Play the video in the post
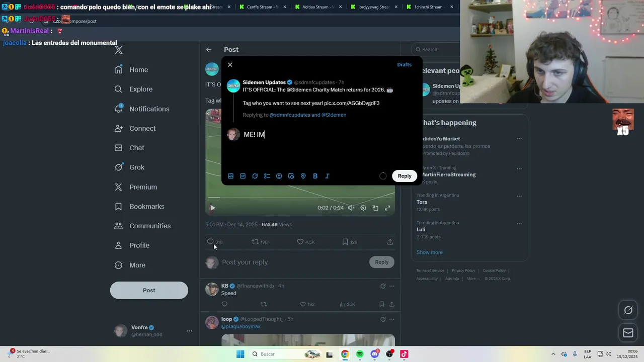Image resolution: width=644 pixels, height=362 pixels. pos(212,208)
